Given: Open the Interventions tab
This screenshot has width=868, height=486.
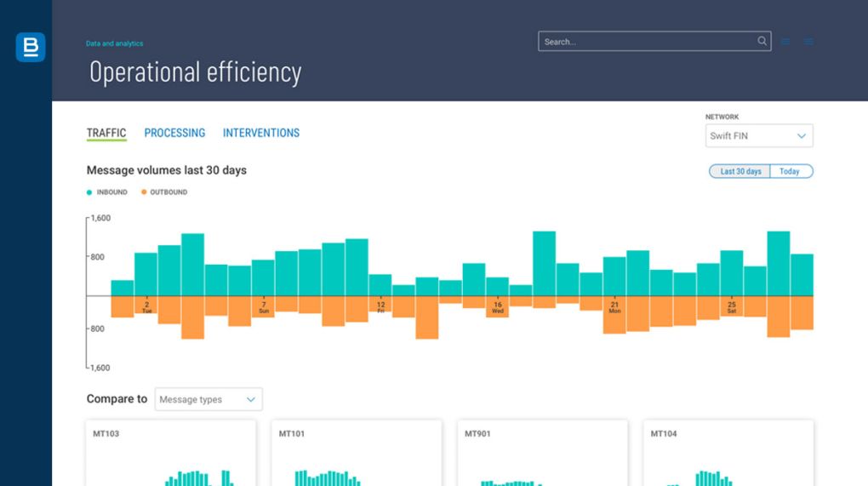Looking at the screenshot, I should (x=261, y=133).
